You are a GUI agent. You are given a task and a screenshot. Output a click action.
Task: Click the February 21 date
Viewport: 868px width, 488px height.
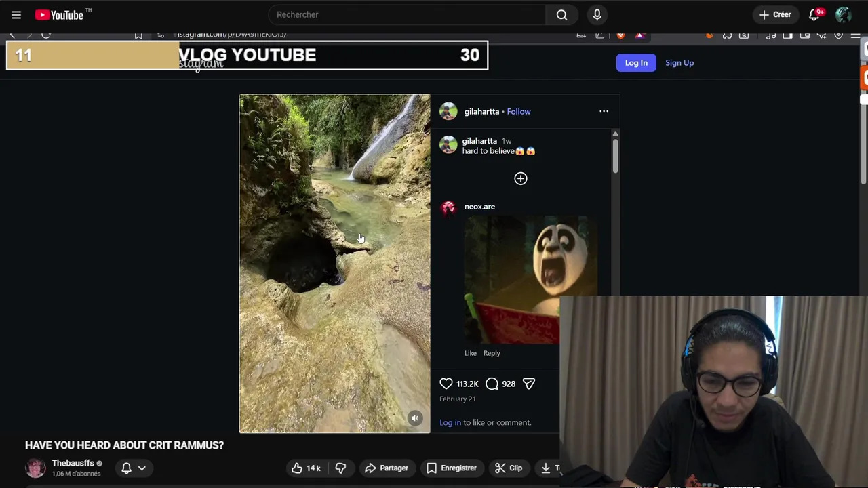coord(457,399)
